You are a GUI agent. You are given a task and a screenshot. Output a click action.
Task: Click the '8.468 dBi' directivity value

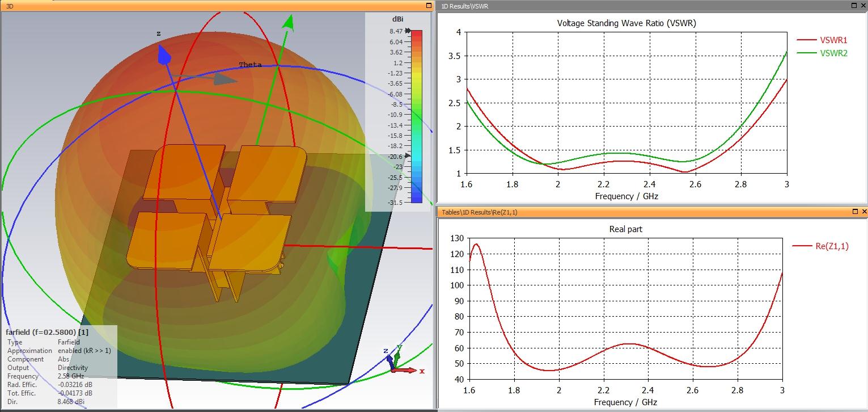[71, 402]
